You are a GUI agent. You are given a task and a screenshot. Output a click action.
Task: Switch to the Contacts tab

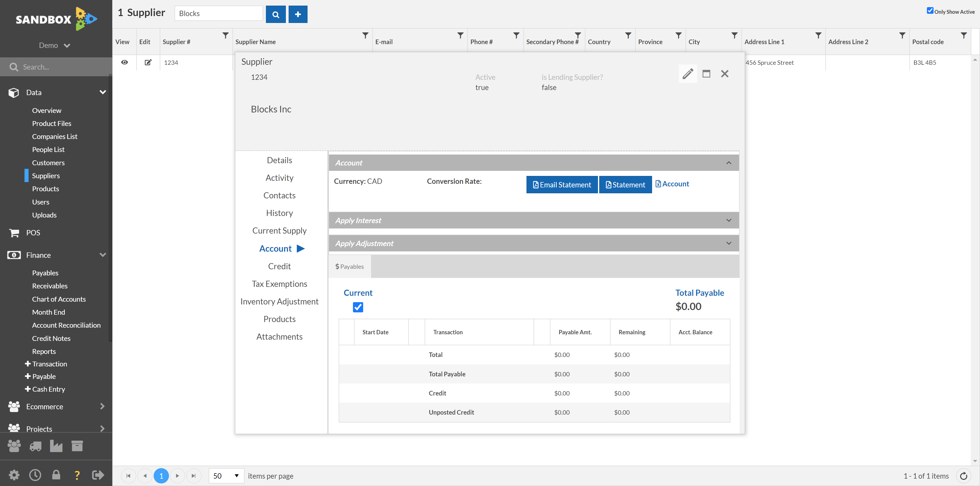click(x=279, y=195)
